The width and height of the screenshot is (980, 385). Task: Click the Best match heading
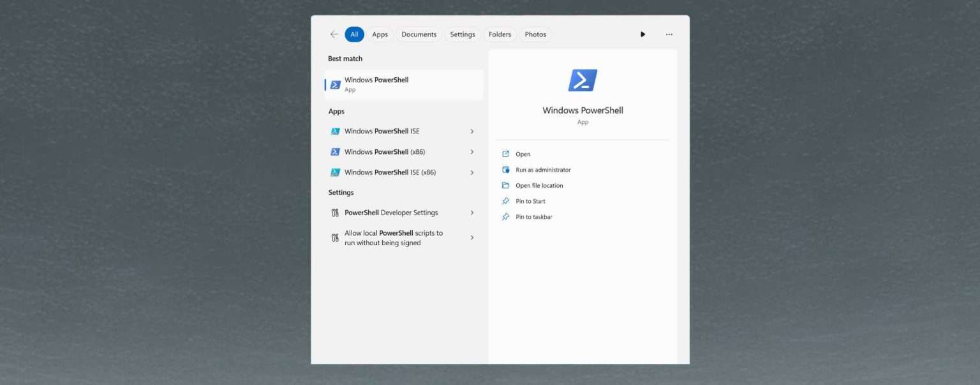tap(345, 59)
